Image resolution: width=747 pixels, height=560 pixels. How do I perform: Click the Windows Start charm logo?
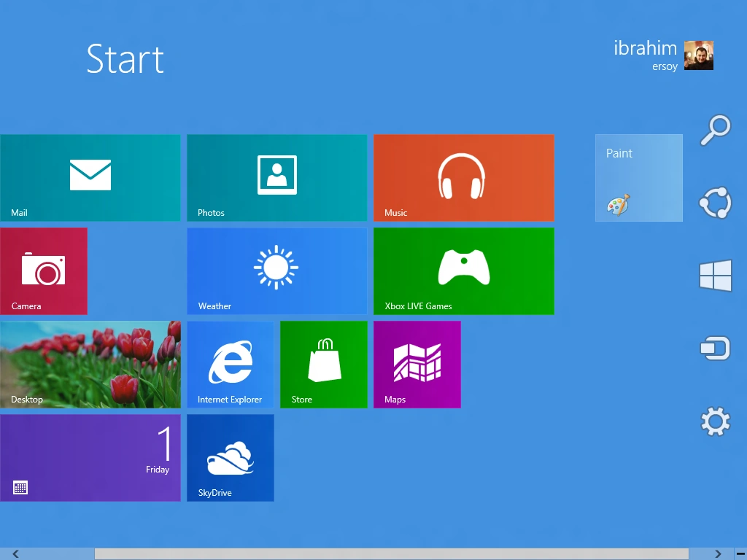pyautogui.click(x=715, y=275)
